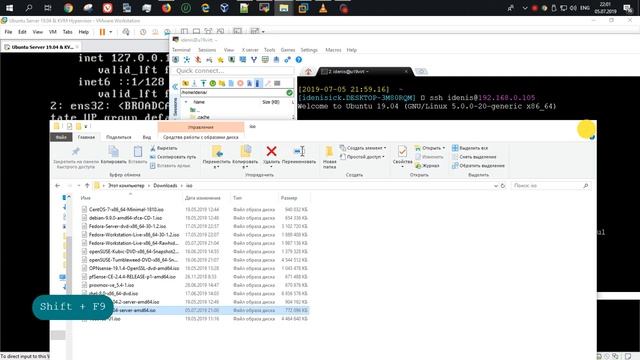Show hidden system tray icons chevron
Viewport: 640px width, 360px height.
pos(525,8)
